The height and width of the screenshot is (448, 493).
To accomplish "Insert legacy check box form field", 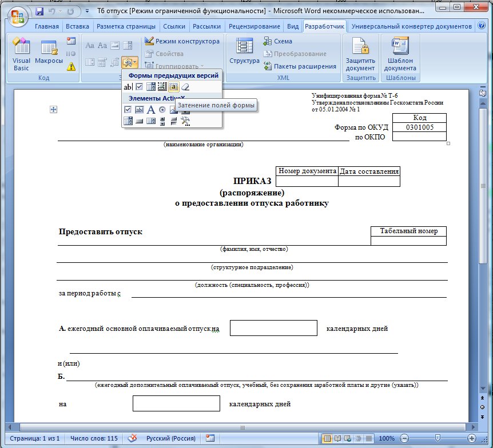I will [139, 87].
